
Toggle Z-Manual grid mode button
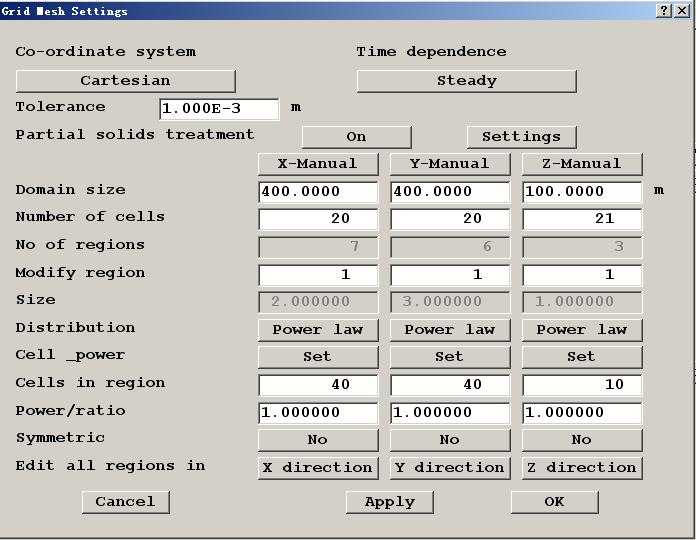(x=581, y=164)
